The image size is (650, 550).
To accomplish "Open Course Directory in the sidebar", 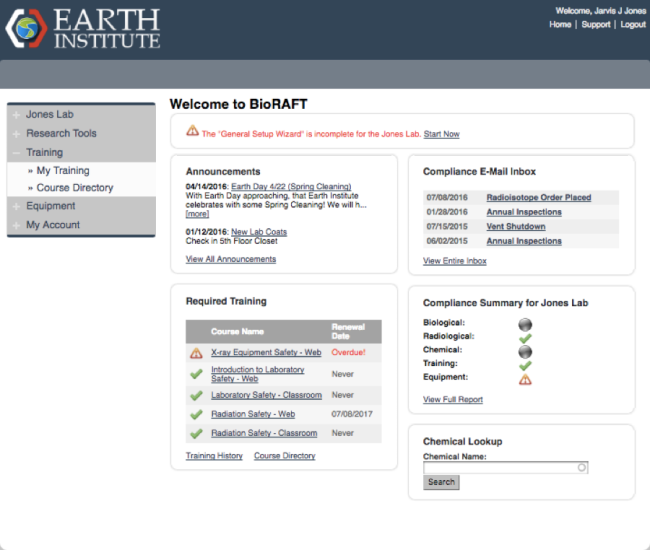I will 75,188.
